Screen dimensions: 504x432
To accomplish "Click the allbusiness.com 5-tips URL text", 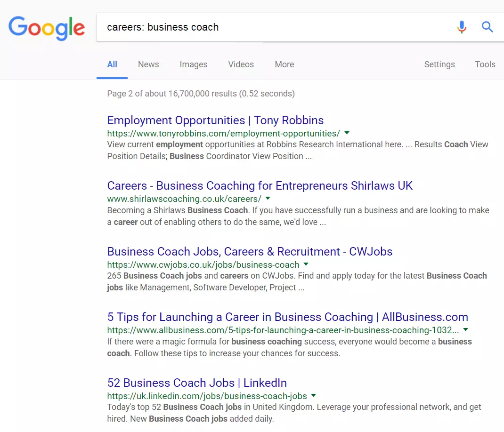I will coord(283,330).
